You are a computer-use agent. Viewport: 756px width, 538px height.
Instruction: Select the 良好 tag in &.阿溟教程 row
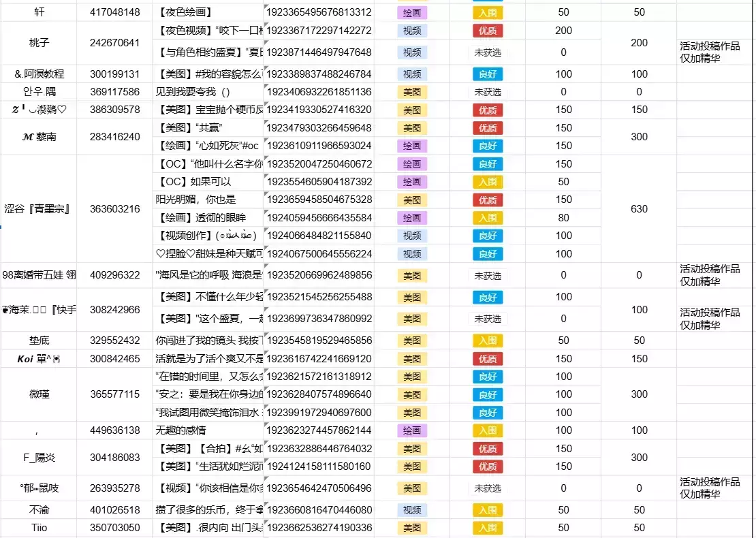pyautogui.click(x=487, y=74)
